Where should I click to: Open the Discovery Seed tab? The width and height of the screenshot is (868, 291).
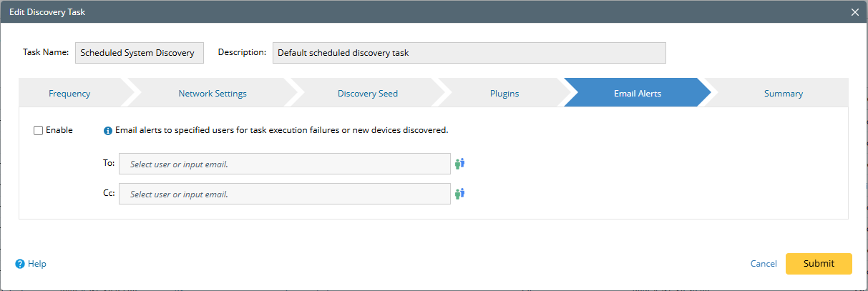click(367, 94)
